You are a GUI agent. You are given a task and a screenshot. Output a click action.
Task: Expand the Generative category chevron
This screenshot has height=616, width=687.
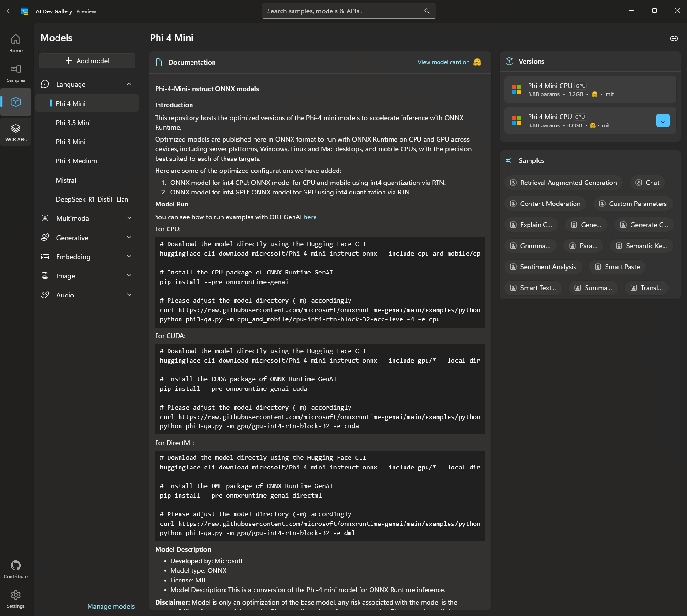129,238
